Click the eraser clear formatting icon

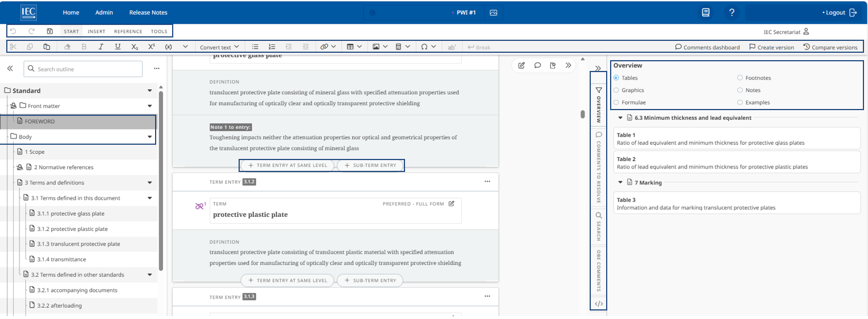67,47
